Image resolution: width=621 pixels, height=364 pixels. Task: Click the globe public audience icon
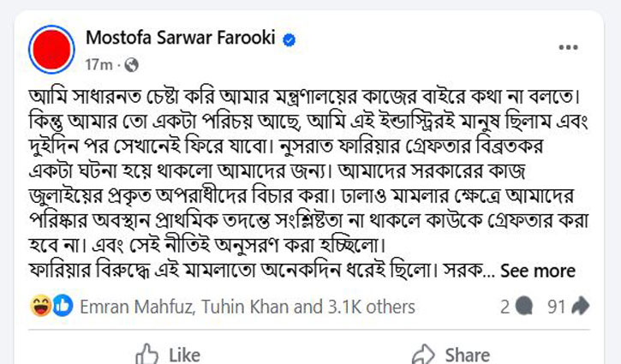pyautogui.click(x=132, y=64)
